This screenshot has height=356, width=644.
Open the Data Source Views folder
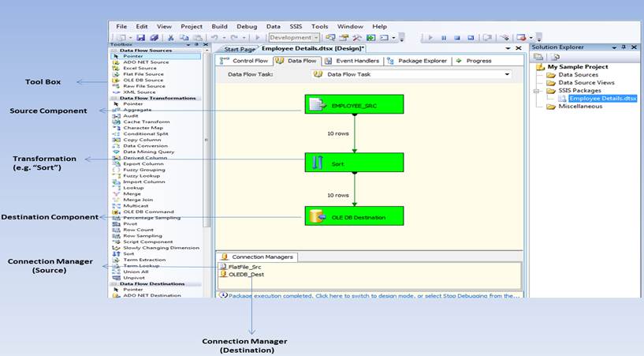coord(586,83)
